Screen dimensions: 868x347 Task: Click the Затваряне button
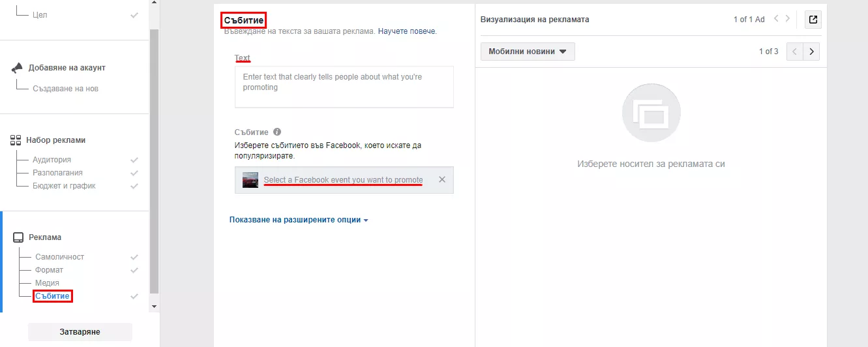80,332
